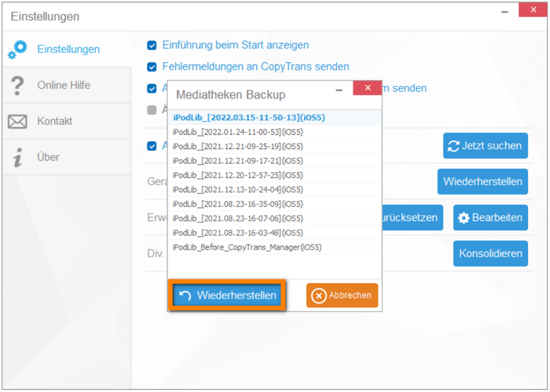The height and width of the screenshot is (392, 550).
Task: Uncheck 'Fehlermeldungen an CopyTrans senden'
Action: coord(152,67)
